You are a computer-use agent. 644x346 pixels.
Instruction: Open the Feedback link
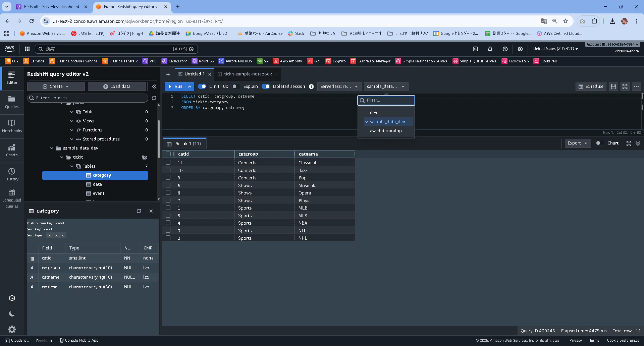(x=44, y=341)
